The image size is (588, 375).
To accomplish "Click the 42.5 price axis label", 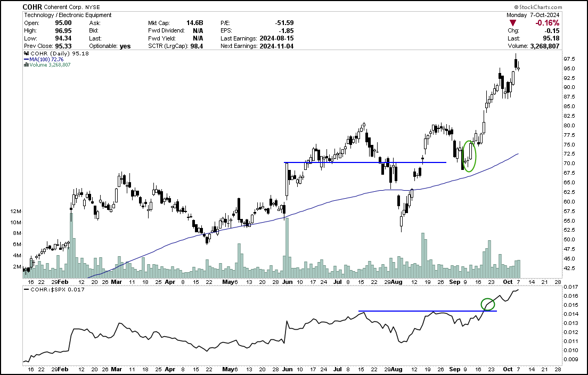I will click(570, 268).
